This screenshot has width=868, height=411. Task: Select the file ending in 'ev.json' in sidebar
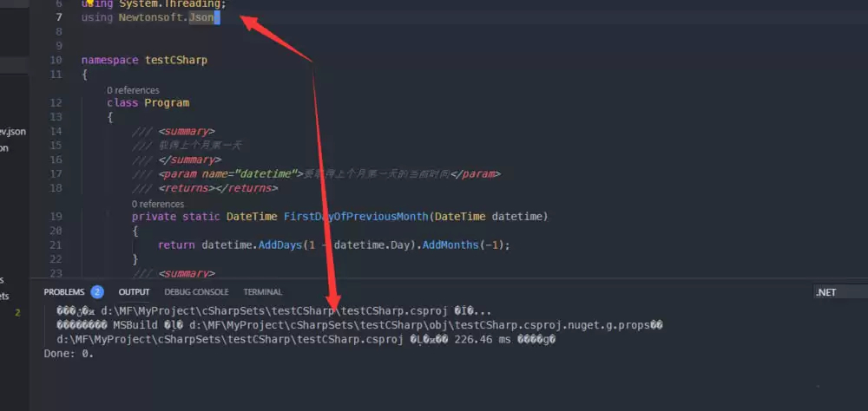(x=13, y=132)
